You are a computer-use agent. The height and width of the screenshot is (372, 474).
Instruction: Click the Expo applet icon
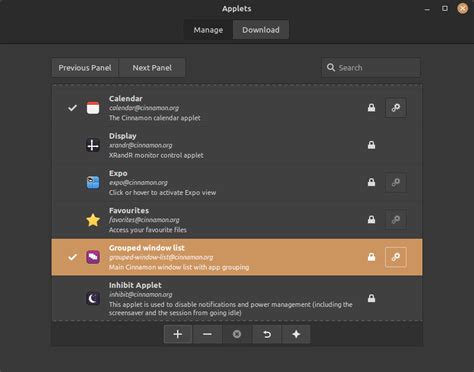(93, 183)
